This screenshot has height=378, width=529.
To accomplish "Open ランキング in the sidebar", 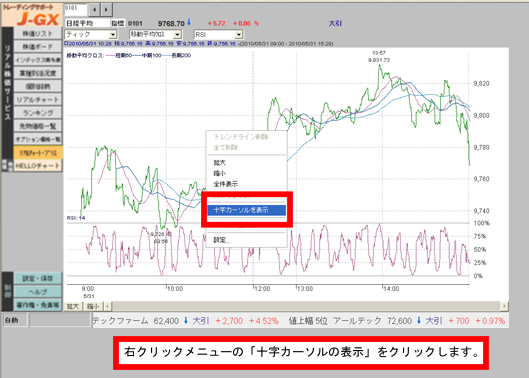I will (38, 113).
